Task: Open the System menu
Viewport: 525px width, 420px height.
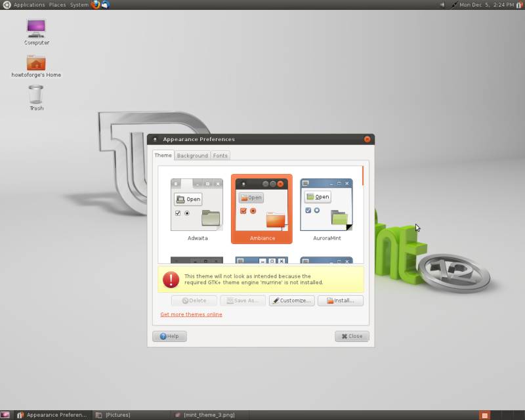Action: pos(79,5)
